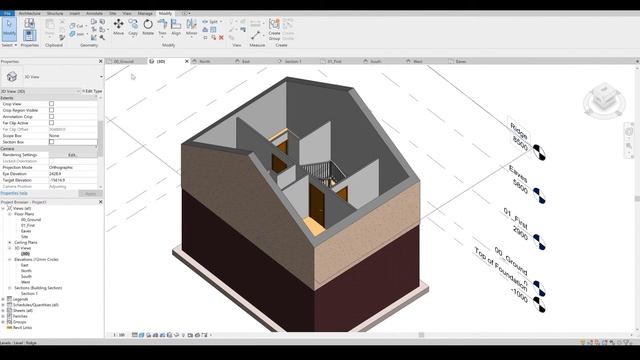The image size is (640, 360).
Task: Enable the Far Clip Active checkbox
Action: pyautogui.click(x=51, y=123)
